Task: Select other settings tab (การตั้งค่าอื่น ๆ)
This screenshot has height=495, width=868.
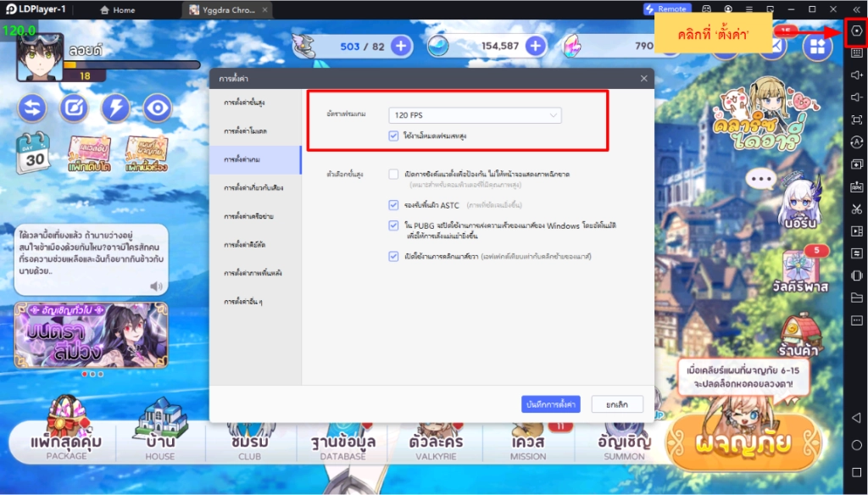Action: 256,302
